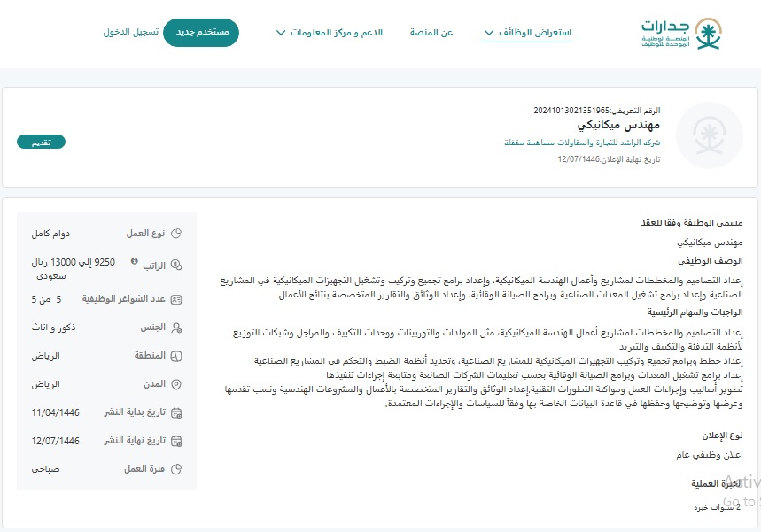The width and height of the screenshot is (761, 532).
Task: Click the job title مهندس ميكانيكي heading
Action: point(618,125)
